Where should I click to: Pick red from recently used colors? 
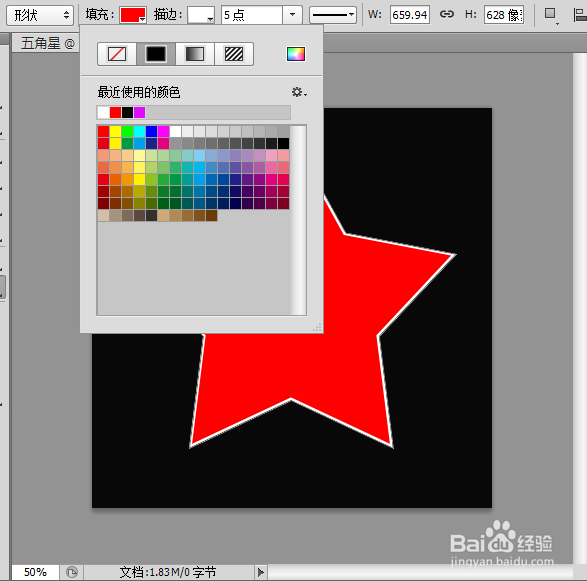click(x=115, y=112)
